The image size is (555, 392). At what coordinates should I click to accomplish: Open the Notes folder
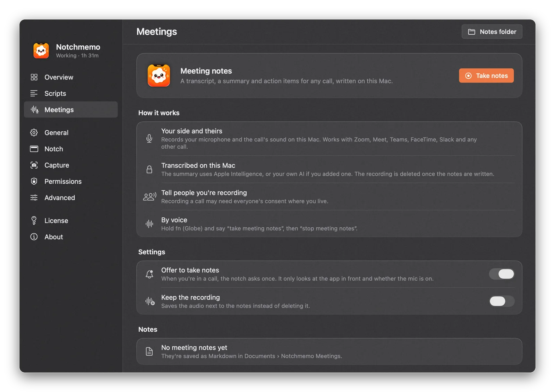pyautogui.click(x=492, y=32)
